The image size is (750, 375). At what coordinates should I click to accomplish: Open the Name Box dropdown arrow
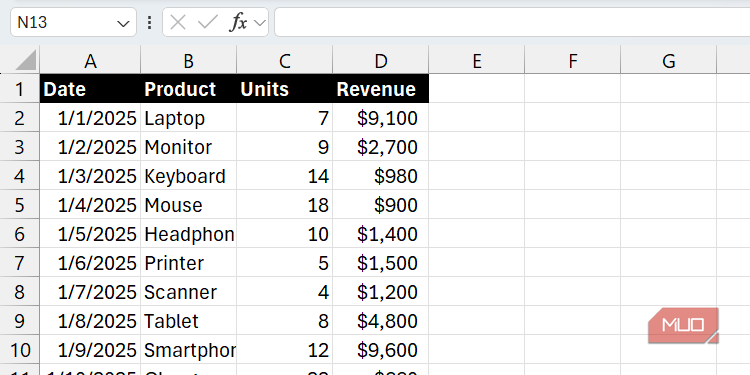pos(123,23)
